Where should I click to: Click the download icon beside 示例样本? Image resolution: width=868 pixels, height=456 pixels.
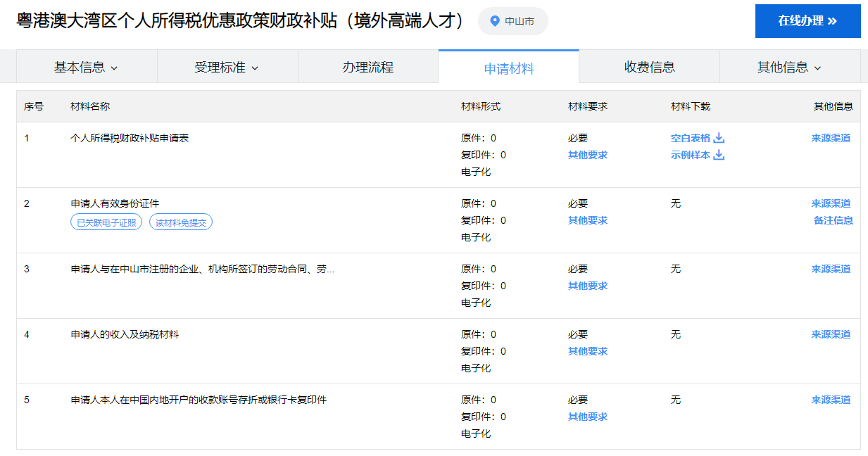[x=719, y=155]
